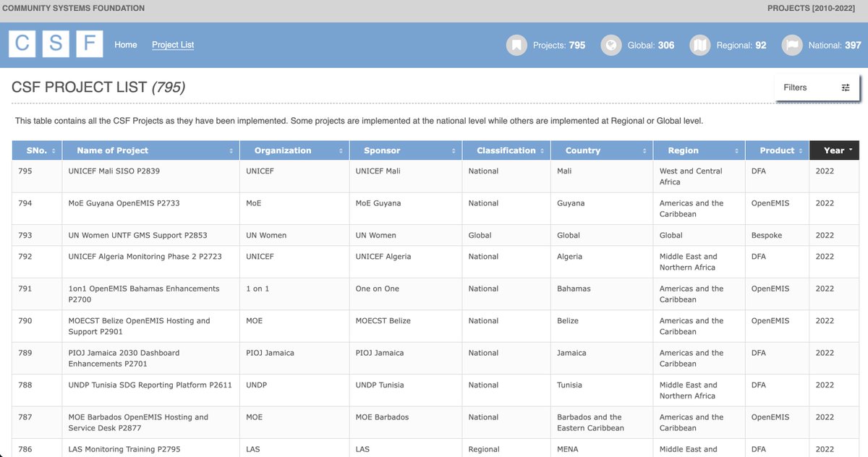Click the C logo tile
The image size is (868, 457).
[22, 44]
